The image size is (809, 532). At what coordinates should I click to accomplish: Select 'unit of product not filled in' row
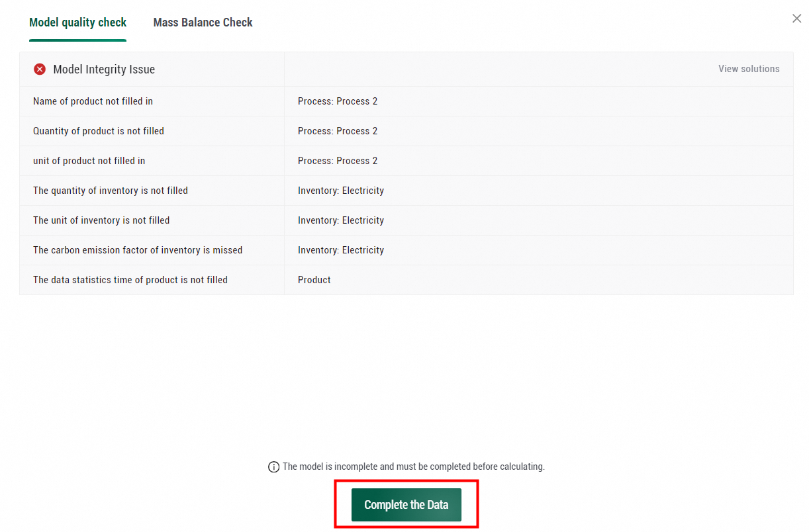tap(406, 161)
